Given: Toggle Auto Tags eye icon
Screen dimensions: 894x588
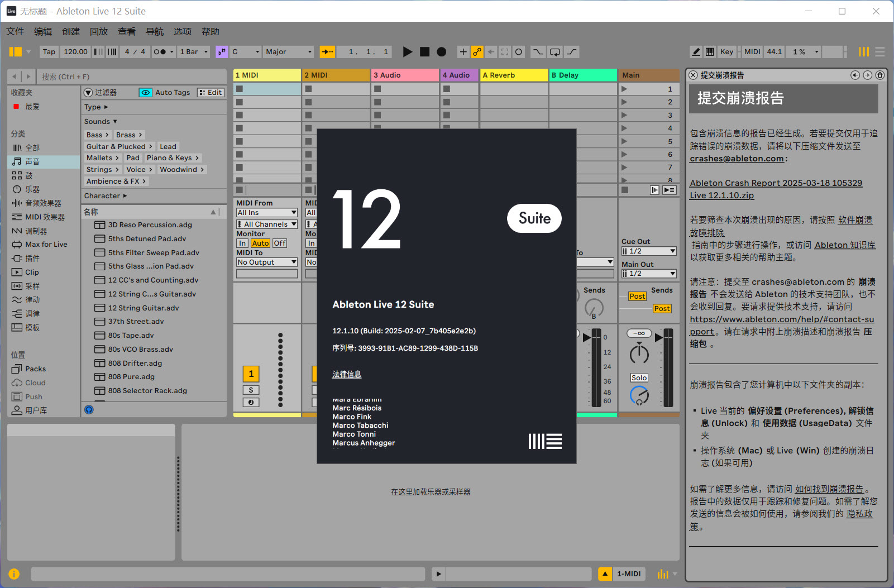Looking at the screenshot, I should (x=145, y=93).
